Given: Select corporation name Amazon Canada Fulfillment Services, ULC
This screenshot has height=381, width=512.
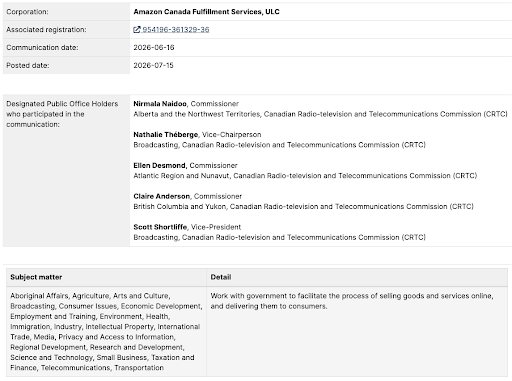Looking at the screenshot, I should (x=206, y=12).
